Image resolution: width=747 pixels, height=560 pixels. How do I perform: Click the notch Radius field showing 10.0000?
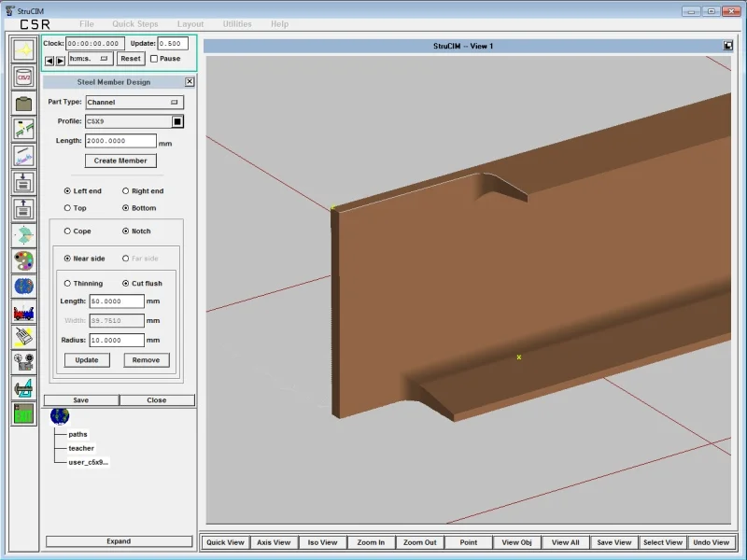tap(117, 340)
